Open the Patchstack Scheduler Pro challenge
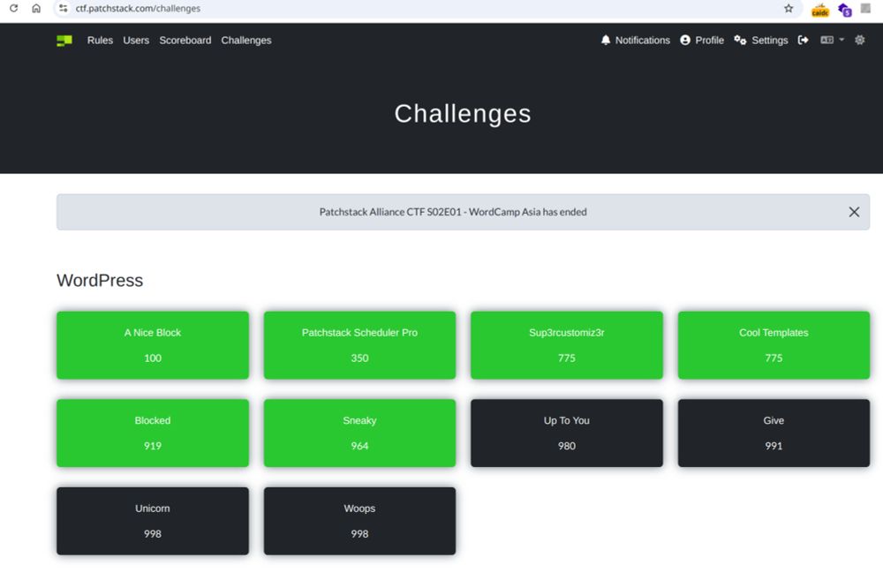Screen dimensions: 883x588 (360, 345)
